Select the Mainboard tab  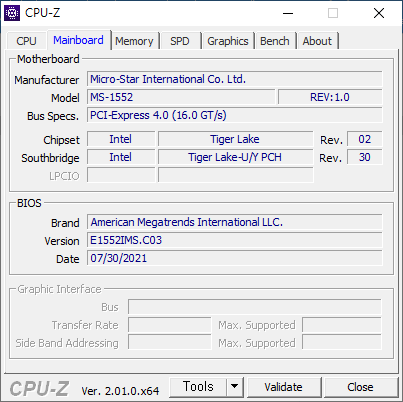(79, 40)
